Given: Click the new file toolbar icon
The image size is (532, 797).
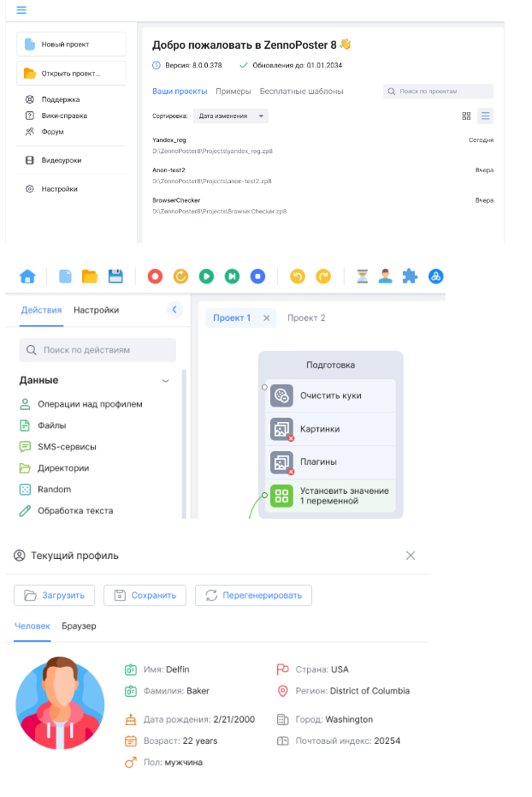Looking at the screenshot, I should pyautogui.click(x=66, y=277).
